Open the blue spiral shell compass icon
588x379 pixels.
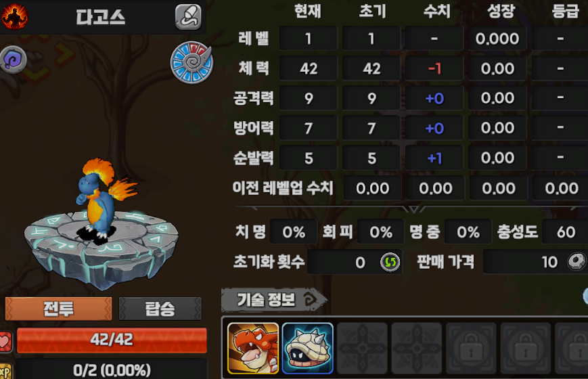pyautogui.click(x=191, y=62)
